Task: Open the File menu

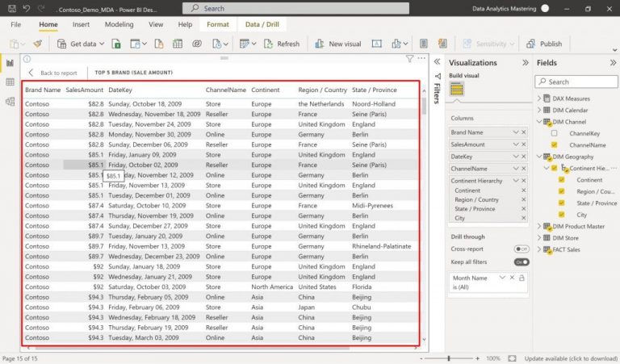Action: click(16, 24)
